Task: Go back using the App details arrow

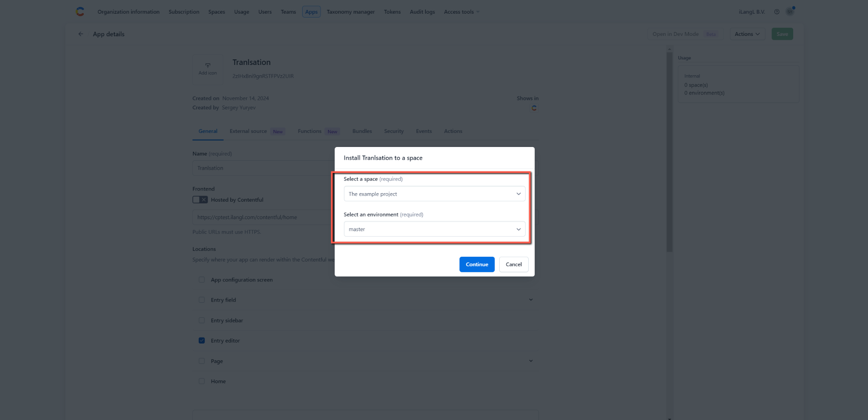Action: 81,34
